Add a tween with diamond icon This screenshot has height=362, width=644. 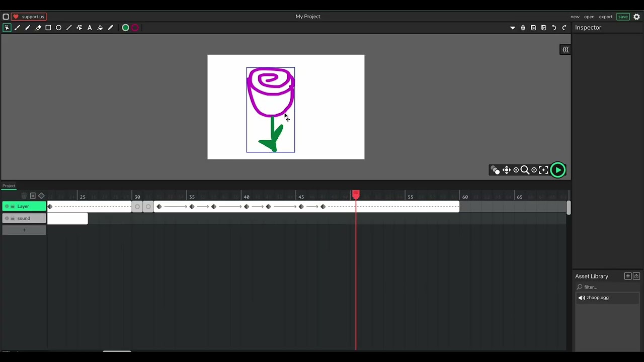pos(42,196)
